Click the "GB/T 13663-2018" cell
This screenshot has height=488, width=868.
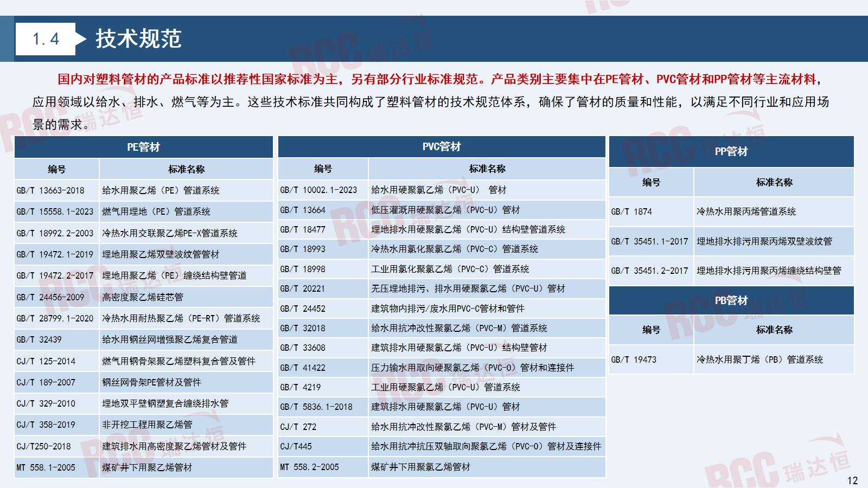click(x=50, y=190)
